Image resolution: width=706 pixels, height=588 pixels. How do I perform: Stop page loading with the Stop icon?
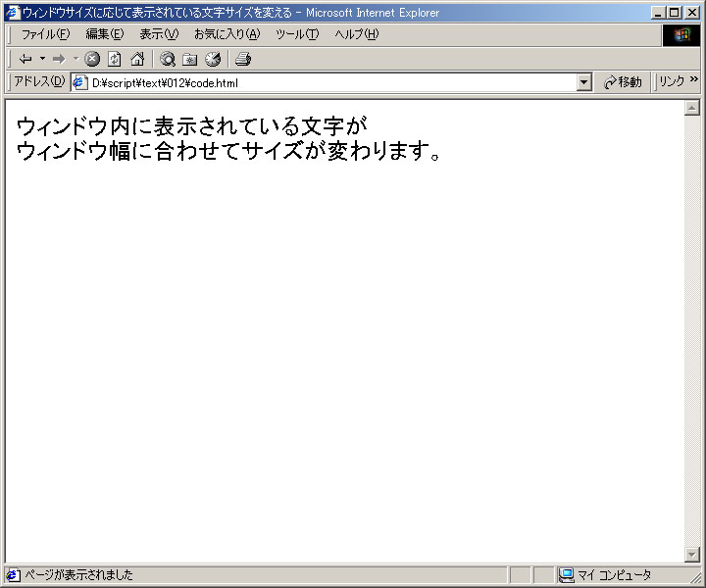tap(92, 59)
